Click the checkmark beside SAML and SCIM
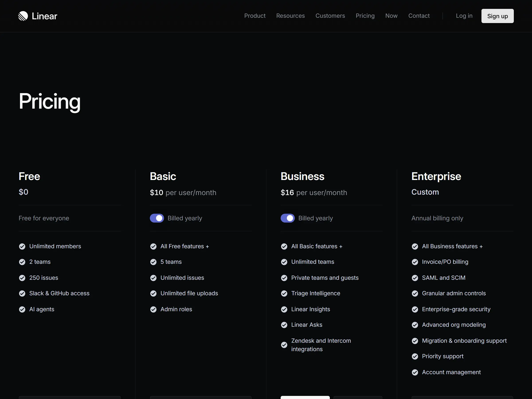This screenshot has width=532, height=399. (x=415, y=278)
